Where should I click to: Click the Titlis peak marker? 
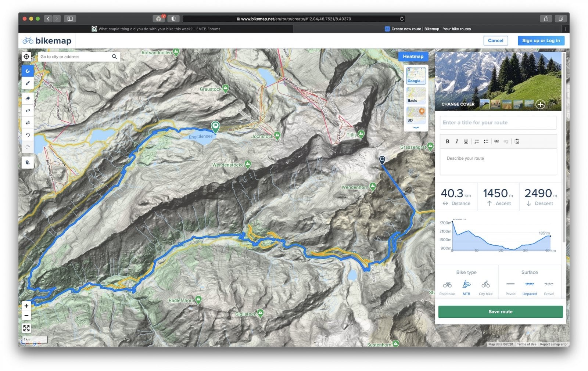[x=361, y=134]
